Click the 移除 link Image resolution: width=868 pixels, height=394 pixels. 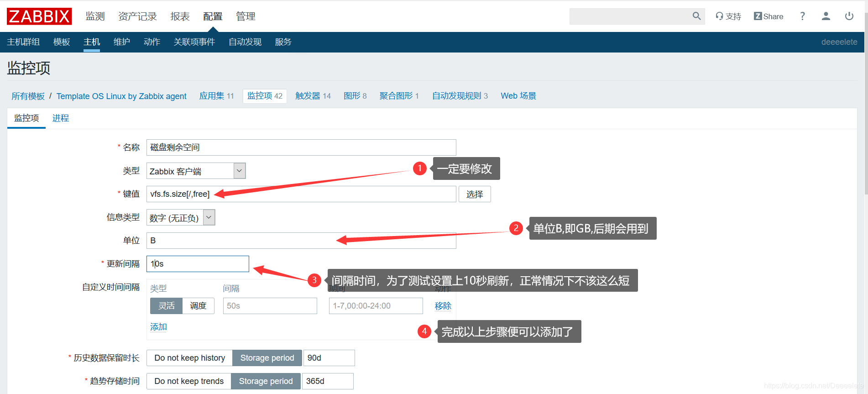click(x=443, y=306)
